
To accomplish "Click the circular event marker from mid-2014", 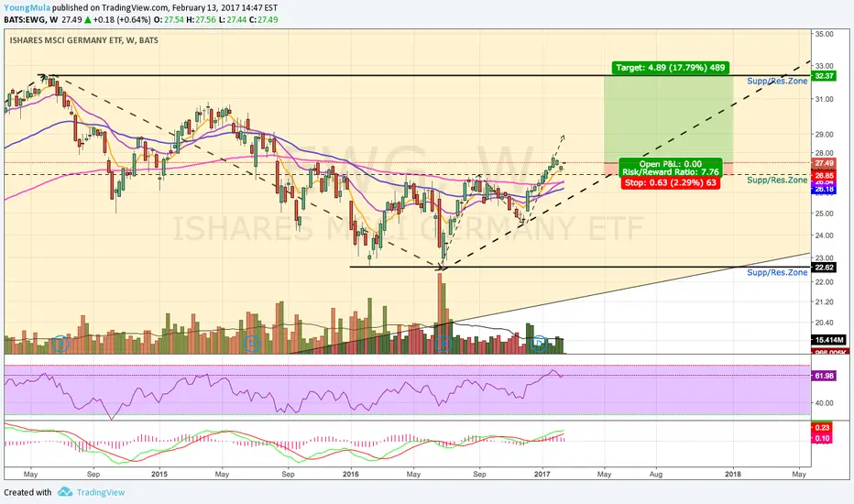I will pyautogui.click(x=61, y=344).
